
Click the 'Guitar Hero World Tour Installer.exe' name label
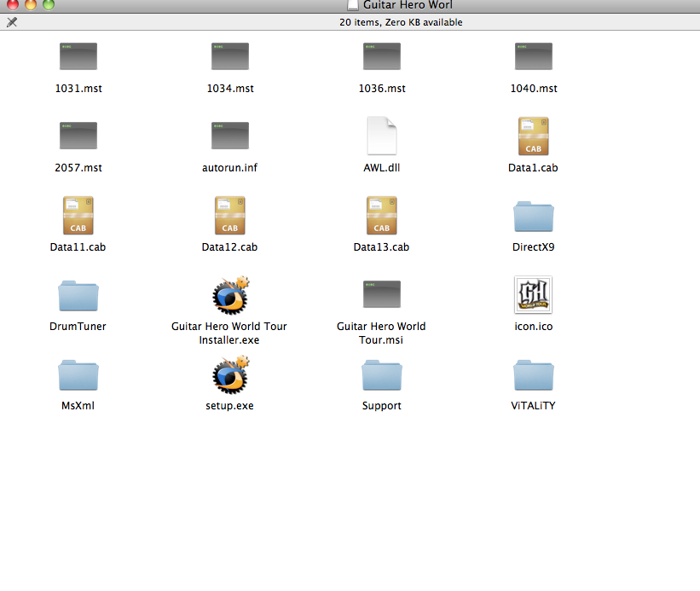[229, 333]
